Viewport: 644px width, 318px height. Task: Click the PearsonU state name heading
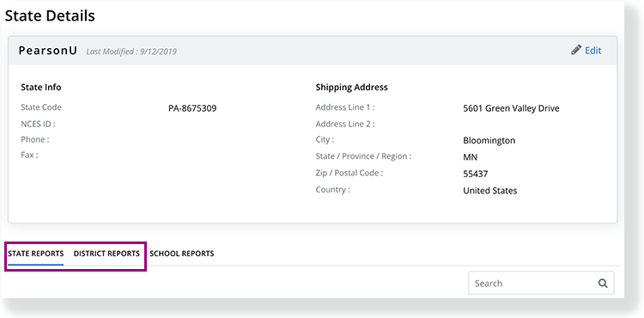pyautogui.click(x=47, y=51)
